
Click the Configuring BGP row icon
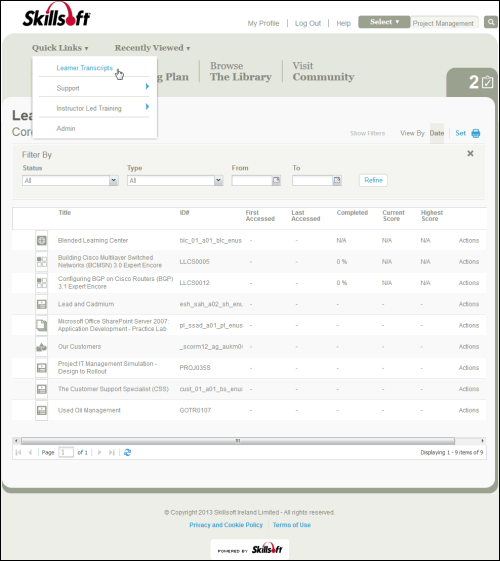coord(41,283)
